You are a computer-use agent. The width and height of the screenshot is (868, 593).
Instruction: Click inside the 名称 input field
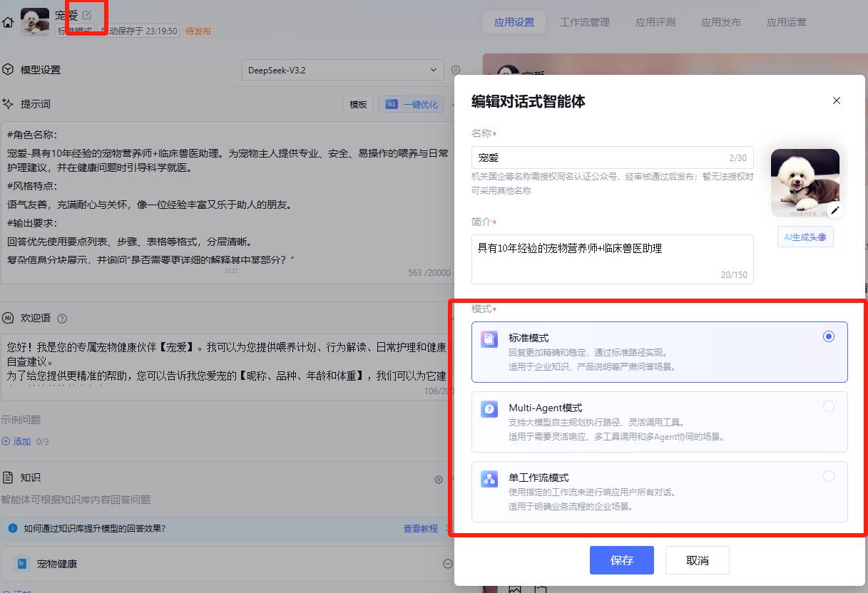pyautogui.click(x=613, y=158)
